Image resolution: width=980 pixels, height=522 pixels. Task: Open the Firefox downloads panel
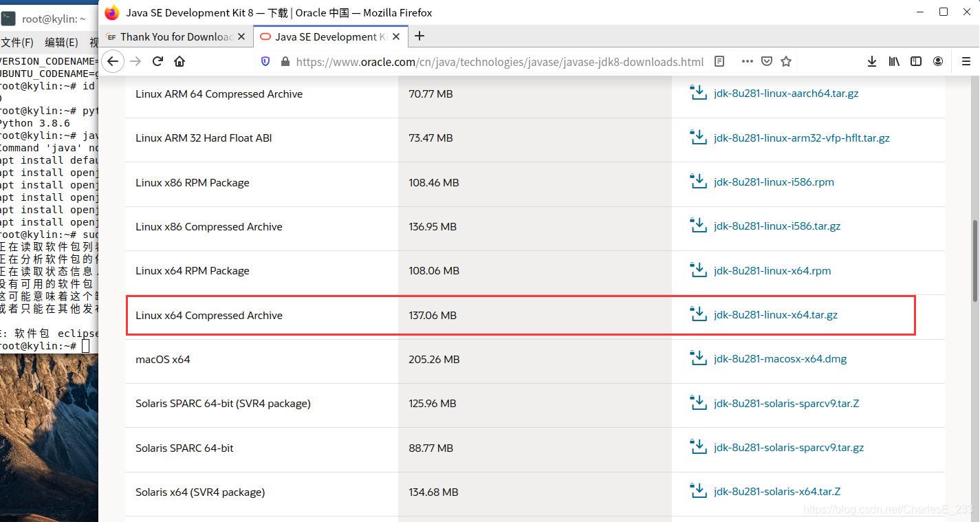pyautogui.click(x=872, y=61)
